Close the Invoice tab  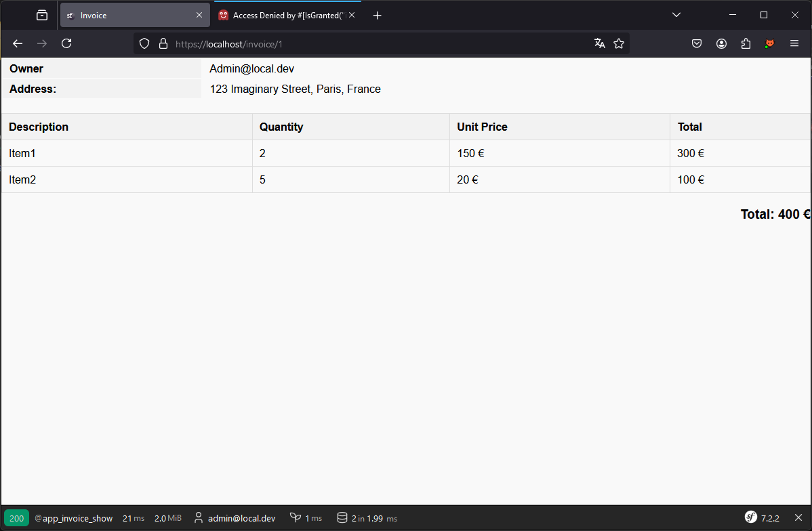coord(199,15)
